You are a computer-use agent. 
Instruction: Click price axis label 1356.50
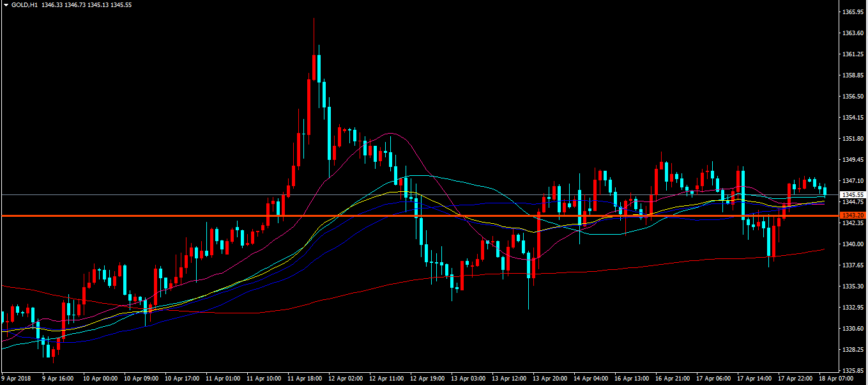(x=853, y=97)
